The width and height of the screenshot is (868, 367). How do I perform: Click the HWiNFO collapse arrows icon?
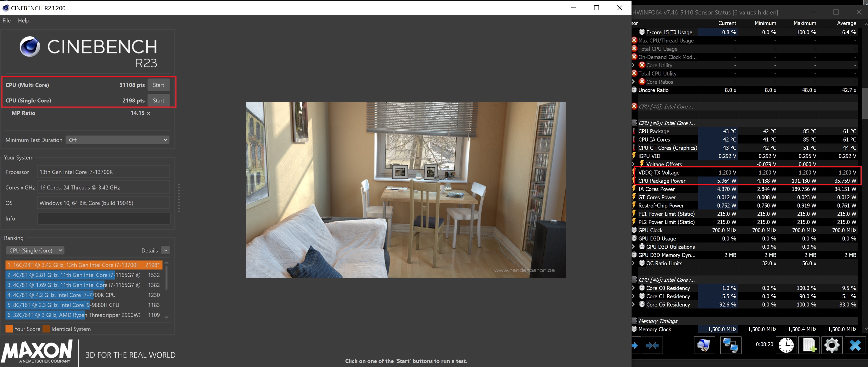[x=652, y=345]
